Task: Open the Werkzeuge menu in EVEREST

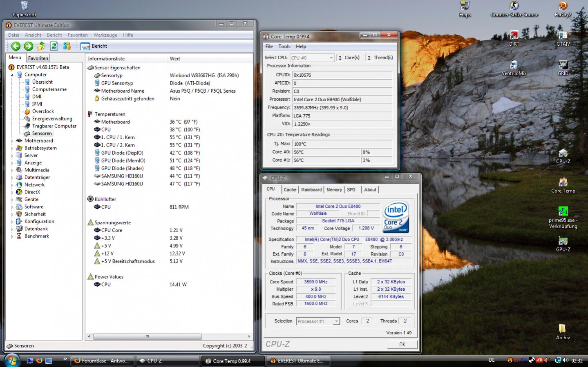Action: click(105, 35)
